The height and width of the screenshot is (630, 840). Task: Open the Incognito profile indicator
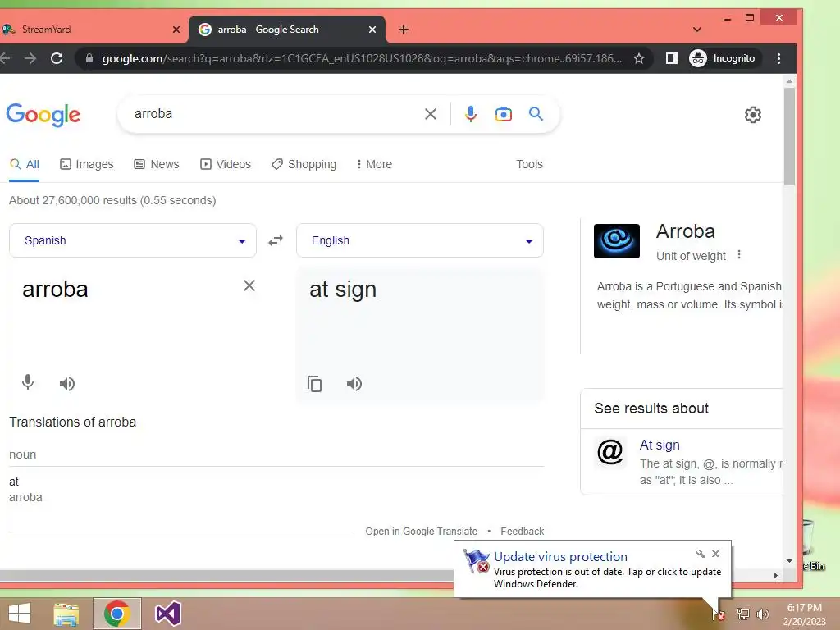click(722, 58)
